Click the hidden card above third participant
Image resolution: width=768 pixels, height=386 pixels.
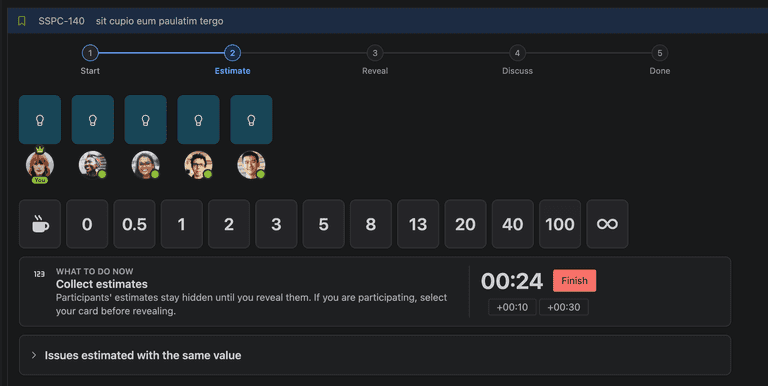pos(145,120)
